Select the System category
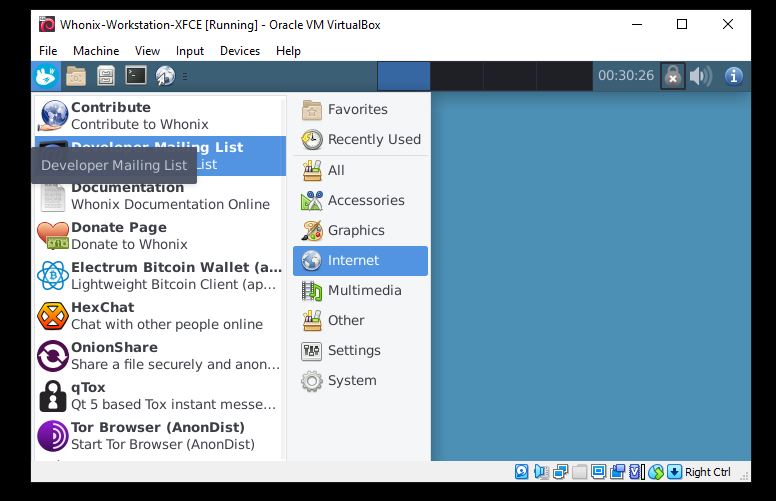Screen dimensions: 776x501 coord(360,381)
